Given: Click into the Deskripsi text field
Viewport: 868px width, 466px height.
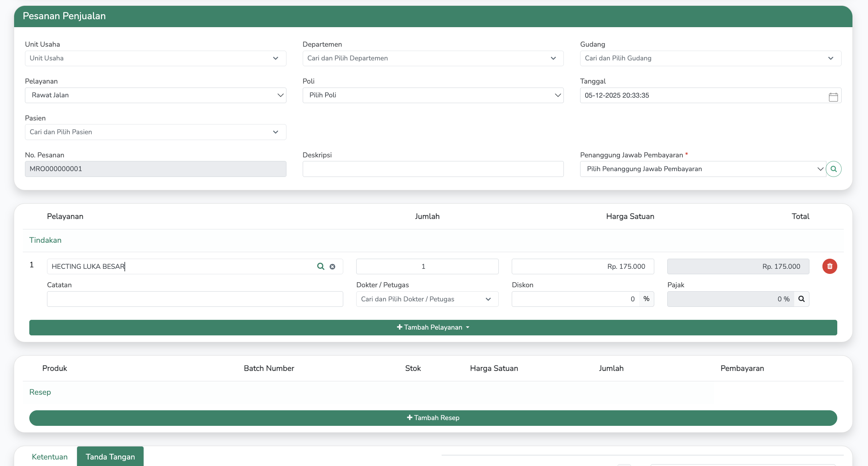Looking at the screenshot, I should click(x=433, y=169).
